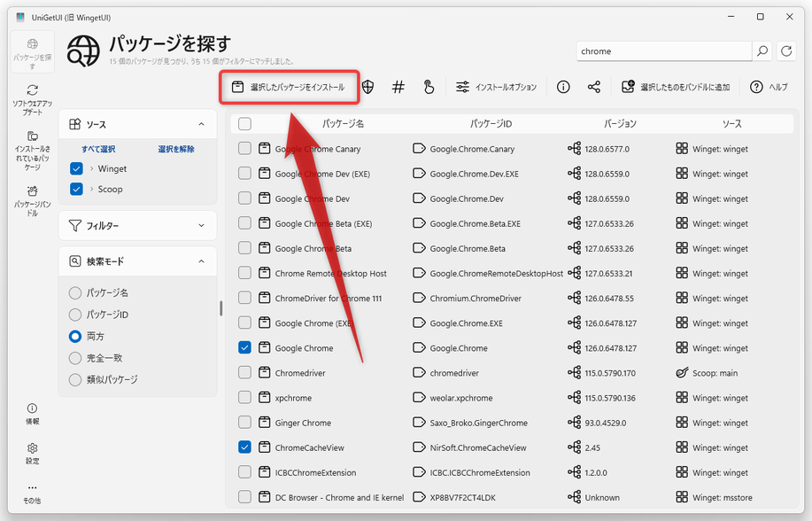Viewport: 812px width, 521px height.
Task: Click the version 93.0.4529.0 cell
Action: [606, 423]
